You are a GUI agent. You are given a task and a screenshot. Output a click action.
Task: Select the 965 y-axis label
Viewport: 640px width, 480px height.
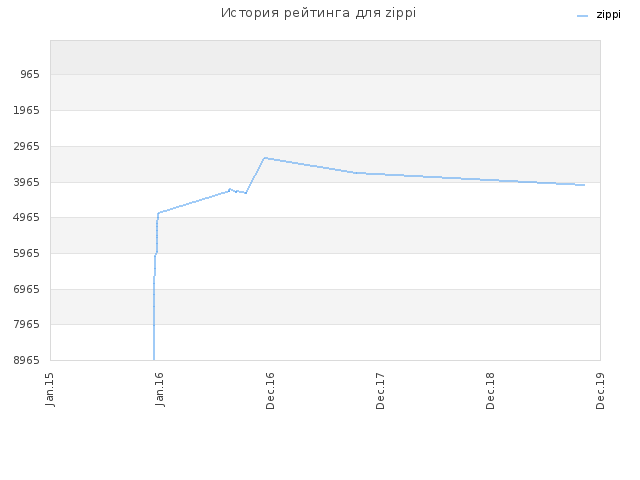click(30, 74)
